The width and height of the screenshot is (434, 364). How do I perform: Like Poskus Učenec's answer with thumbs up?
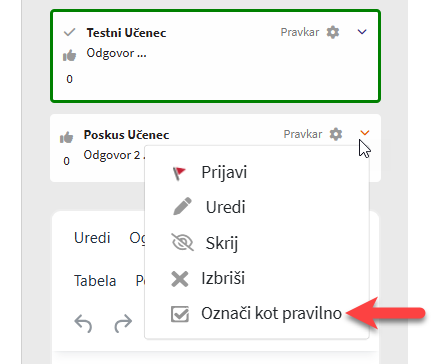66,137
